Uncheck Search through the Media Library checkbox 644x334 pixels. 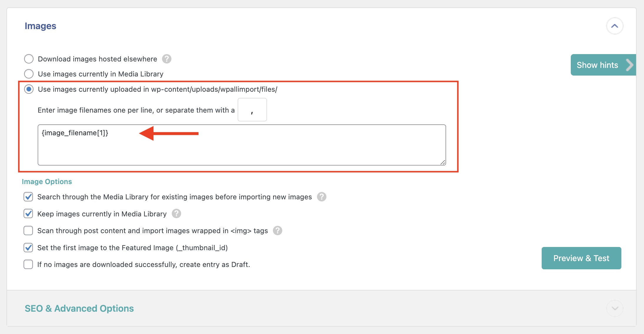(x=28, y=197)
